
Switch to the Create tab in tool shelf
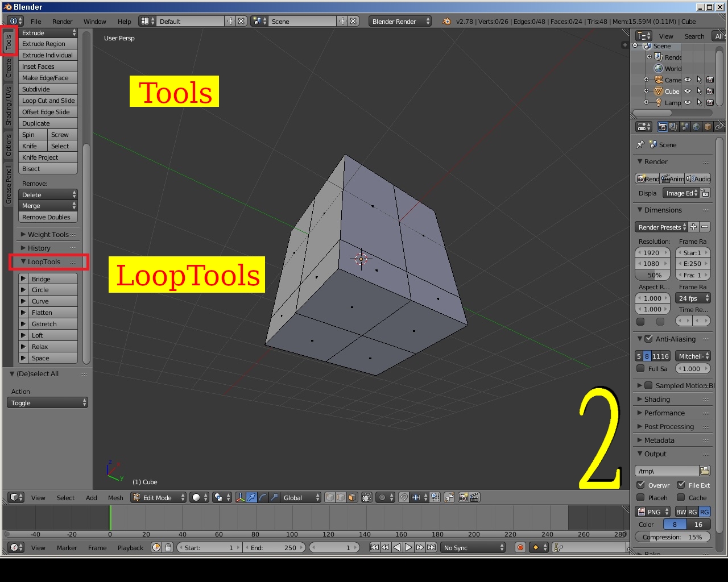tap(8, 68)
